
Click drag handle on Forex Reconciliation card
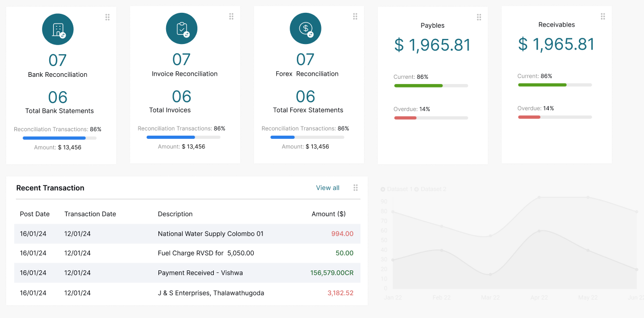tap(355, 16)
